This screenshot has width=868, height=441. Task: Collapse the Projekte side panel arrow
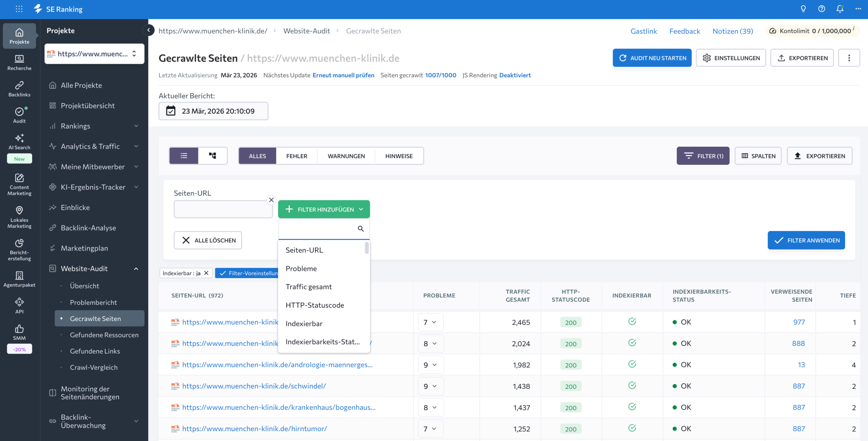coord(149,31)
